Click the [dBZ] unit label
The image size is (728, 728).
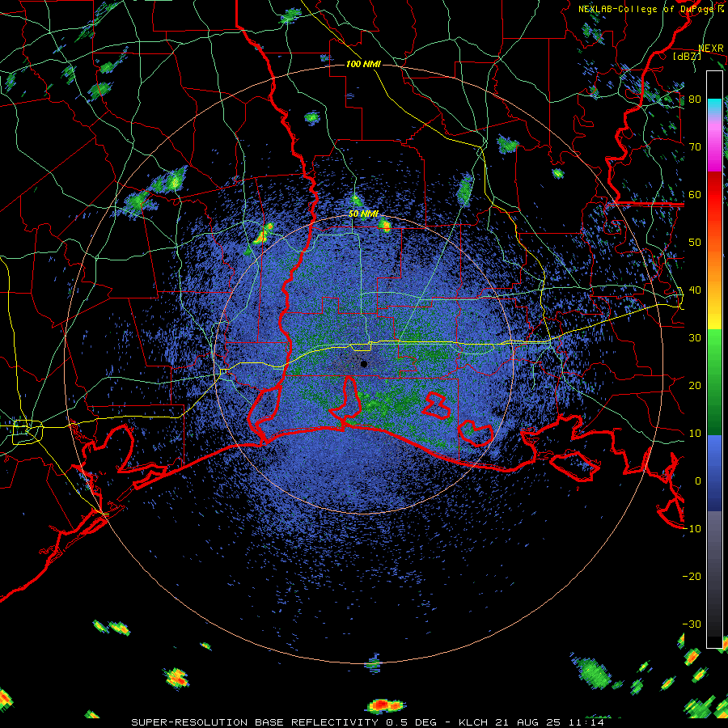687,57
